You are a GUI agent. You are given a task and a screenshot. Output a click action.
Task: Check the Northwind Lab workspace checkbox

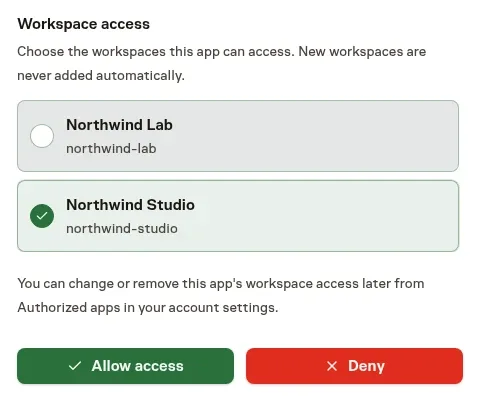coord(42,136)
